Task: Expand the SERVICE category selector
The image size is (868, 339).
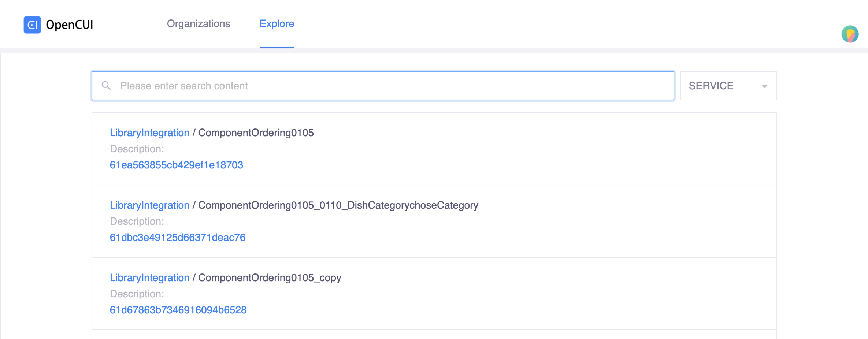Action: (x=727, y=86)
